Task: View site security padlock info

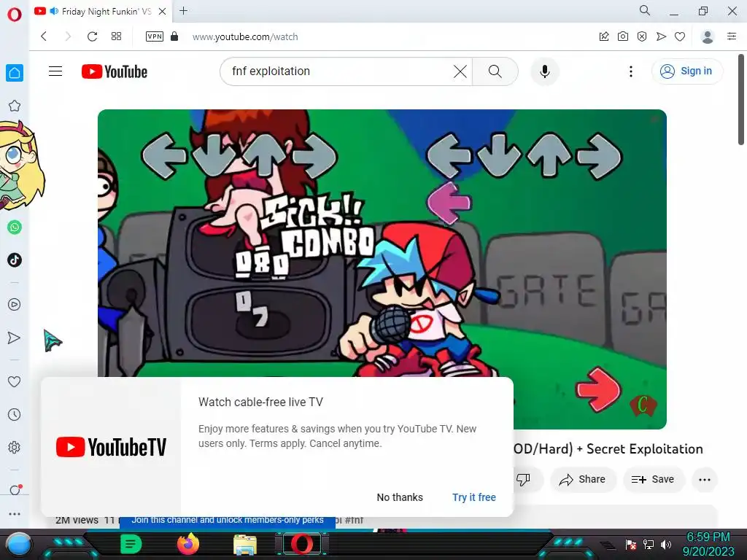Action: [174, 36]
